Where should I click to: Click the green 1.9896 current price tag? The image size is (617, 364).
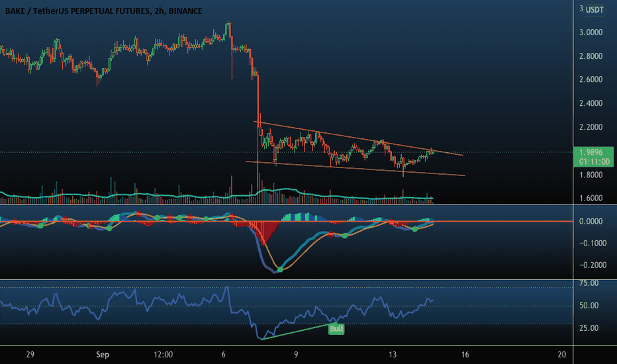593,157
